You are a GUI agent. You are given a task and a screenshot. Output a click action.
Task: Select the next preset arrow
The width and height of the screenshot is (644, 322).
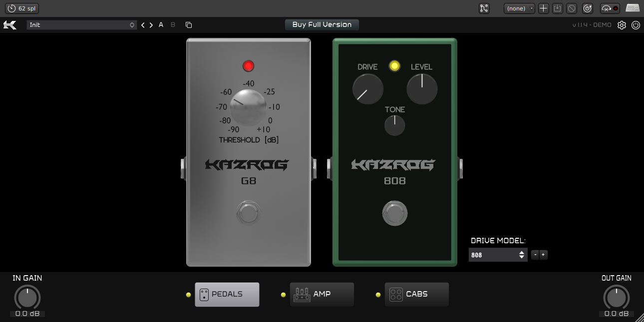[x=151, y=25]
